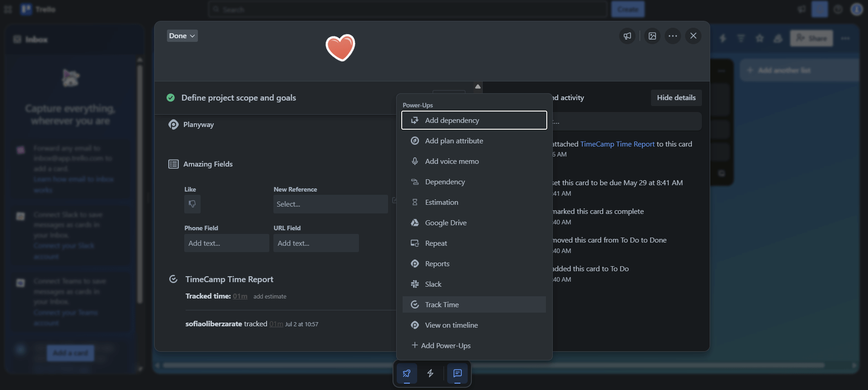Click the board automation lightning icon
Viewport: 868px width, 390px height.
pyautogui.click(x=722, y=38)
